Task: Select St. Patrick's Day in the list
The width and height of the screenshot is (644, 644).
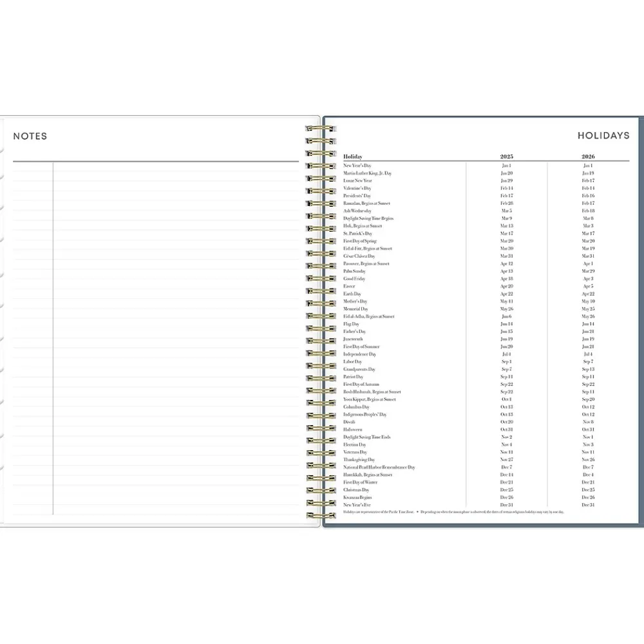Action: pyautogui.click(x=357, y=233)
